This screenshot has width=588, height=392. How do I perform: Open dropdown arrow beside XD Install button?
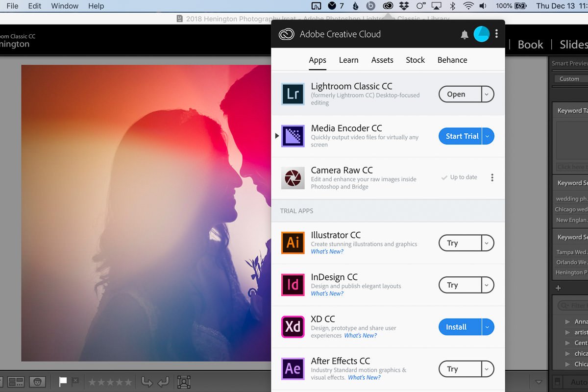(x=488, y=327)
